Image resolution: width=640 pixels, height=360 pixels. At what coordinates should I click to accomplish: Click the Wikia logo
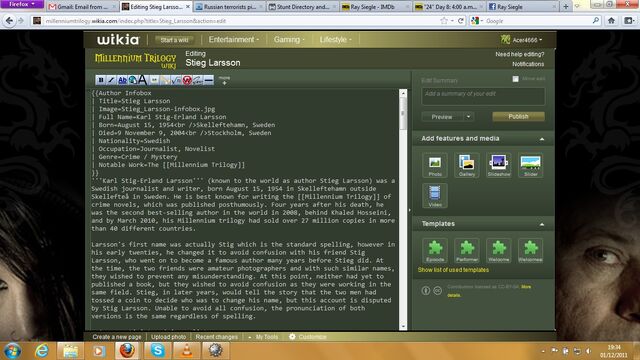point(118,40)
